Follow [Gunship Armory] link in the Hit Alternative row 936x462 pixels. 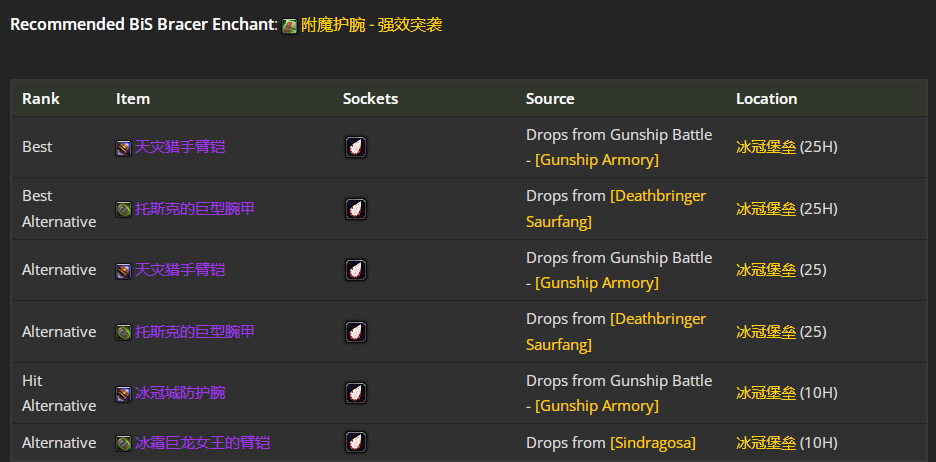597,406
